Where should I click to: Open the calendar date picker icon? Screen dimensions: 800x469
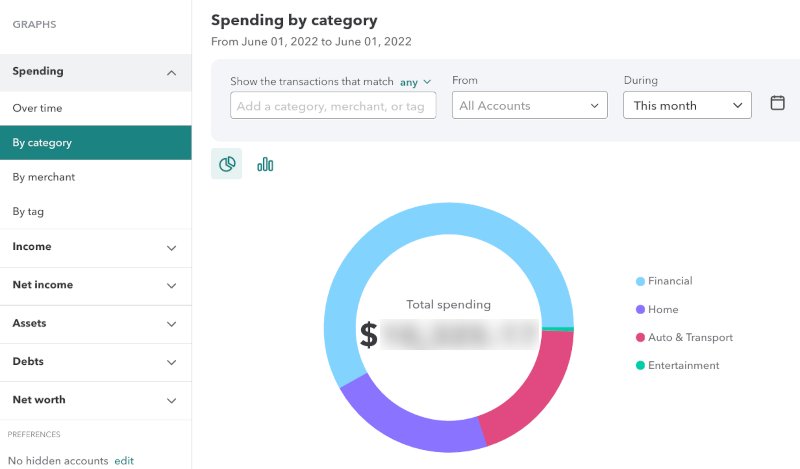(778, 103)
